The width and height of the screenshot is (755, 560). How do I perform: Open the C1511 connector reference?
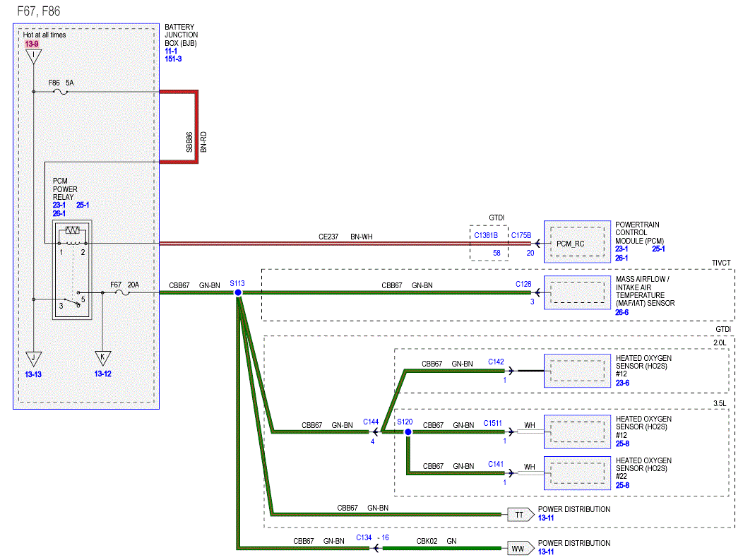[x=492, y=423]
